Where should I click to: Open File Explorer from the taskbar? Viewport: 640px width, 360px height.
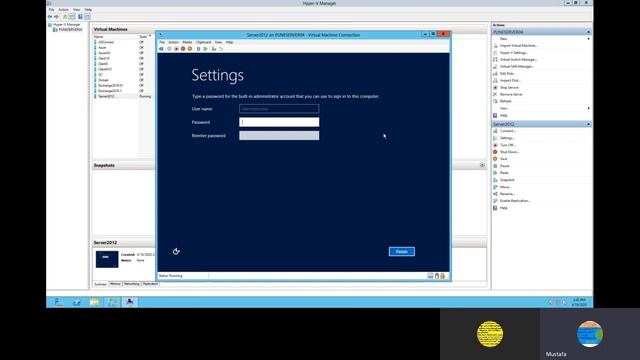click(94, 302)
